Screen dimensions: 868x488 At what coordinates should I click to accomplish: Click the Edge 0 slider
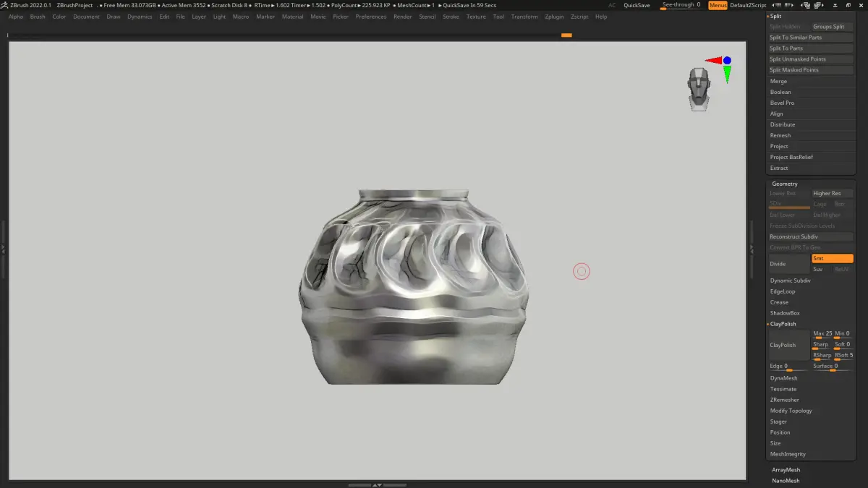point(788,367)
